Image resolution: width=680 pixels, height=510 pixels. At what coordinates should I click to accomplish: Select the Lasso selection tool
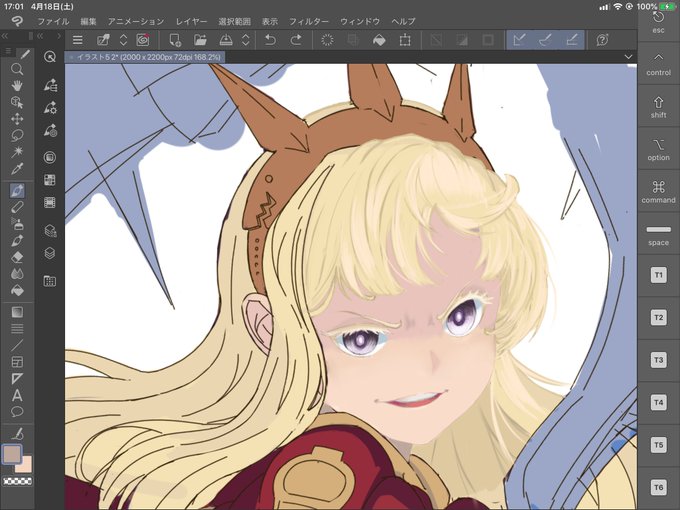point(17,135)
